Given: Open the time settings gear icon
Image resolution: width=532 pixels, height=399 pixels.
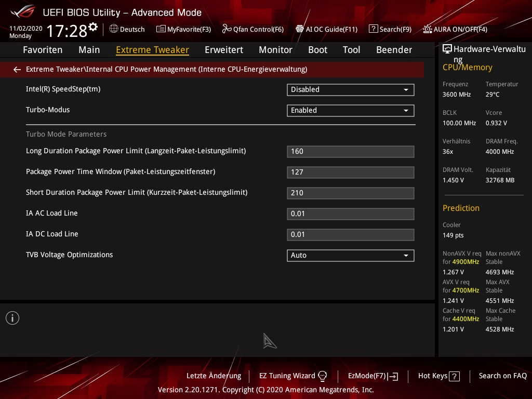Looking at the screenshot, I should (x=93, y=26).
